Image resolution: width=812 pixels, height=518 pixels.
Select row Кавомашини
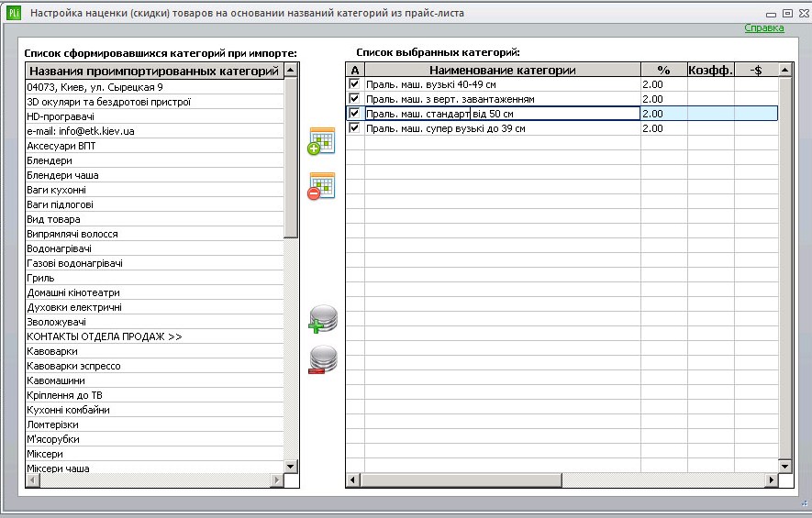point(154,380)
